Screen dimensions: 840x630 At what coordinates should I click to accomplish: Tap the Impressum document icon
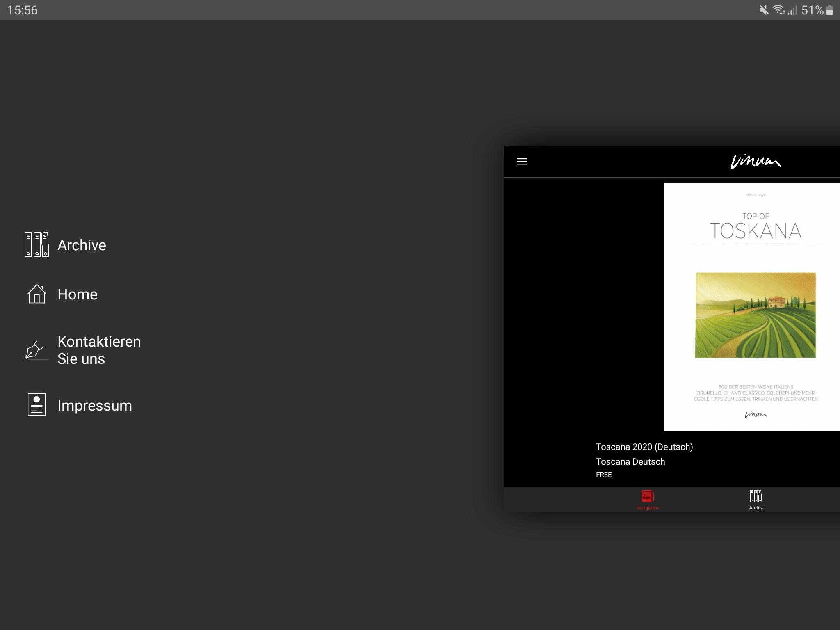[x=37, y=405]
